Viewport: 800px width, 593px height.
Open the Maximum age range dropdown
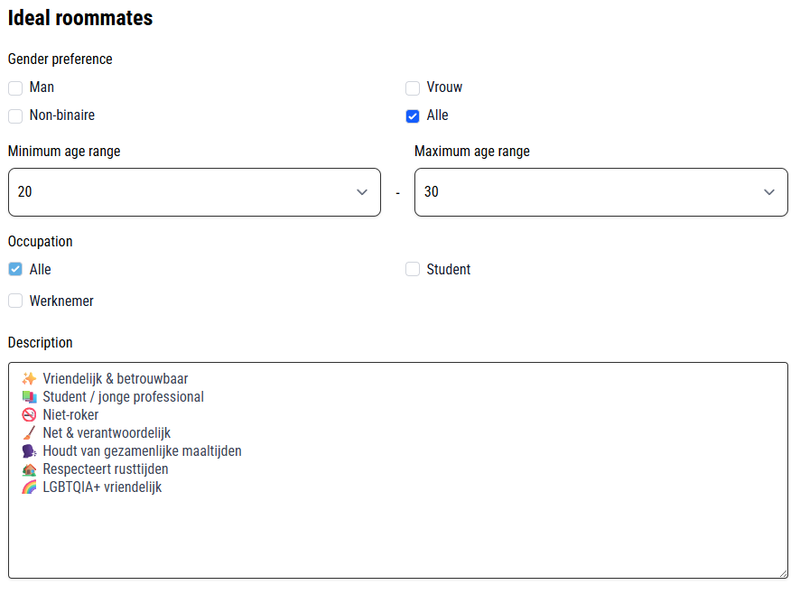coord(601,192)
